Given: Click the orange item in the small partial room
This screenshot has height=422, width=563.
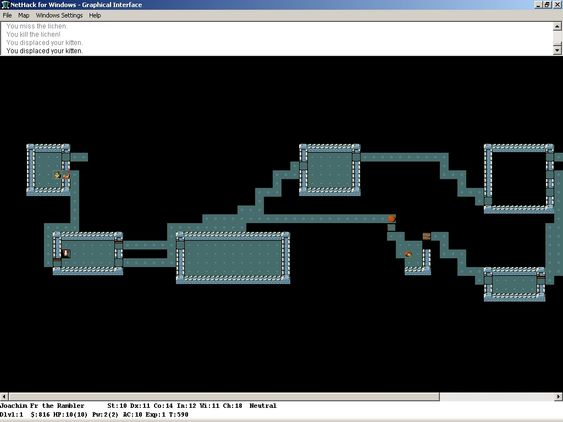Looking at the screenshot, I should coord(408,254).
